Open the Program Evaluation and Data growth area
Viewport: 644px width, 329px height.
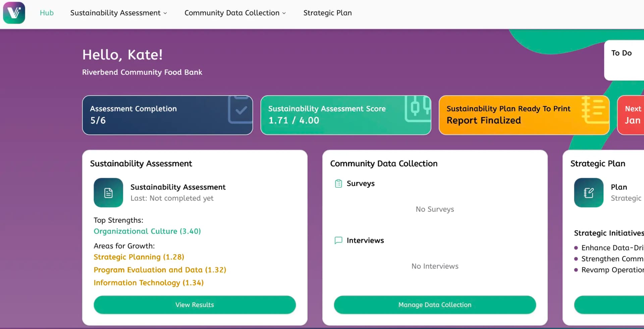click(160, 270)
